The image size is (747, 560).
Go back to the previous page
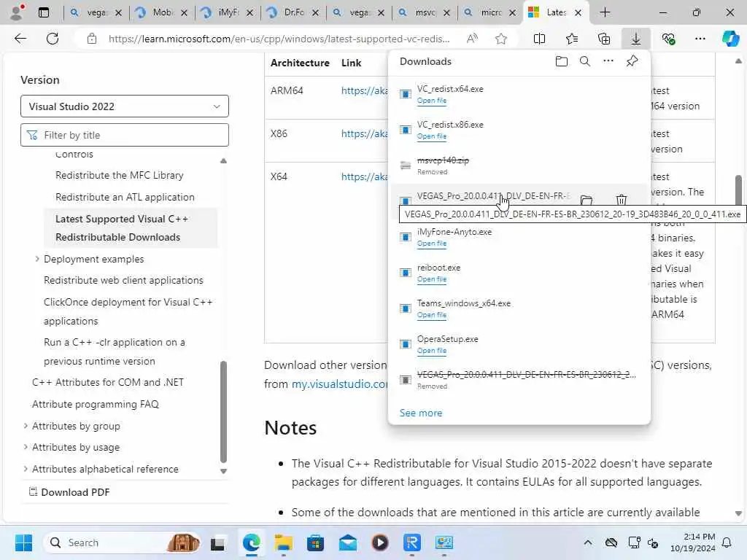pos(20,39)
